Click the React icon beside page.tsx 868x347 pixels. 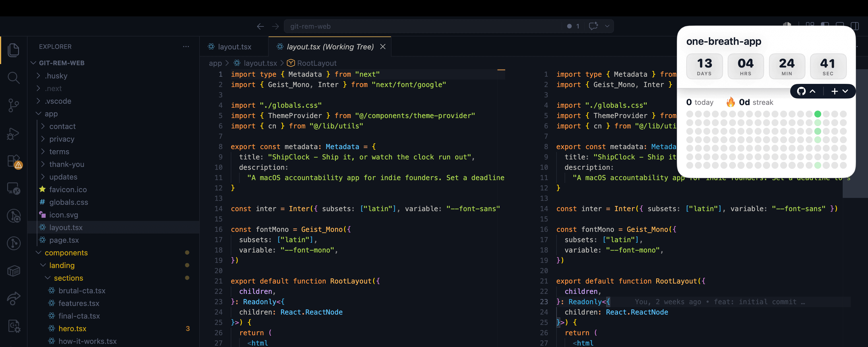coord(42,240)
